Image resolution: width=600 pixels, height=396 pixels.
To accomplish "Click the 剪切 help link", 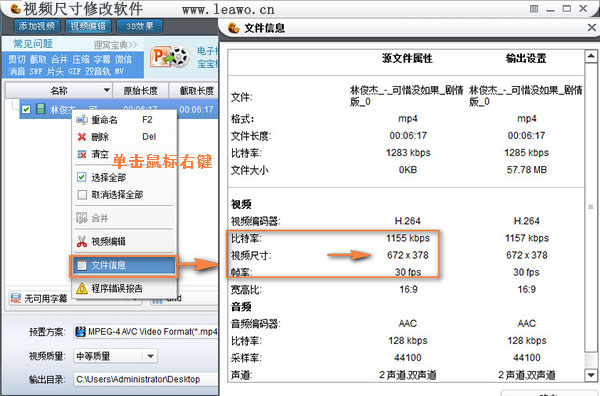I will pos(17,59).
